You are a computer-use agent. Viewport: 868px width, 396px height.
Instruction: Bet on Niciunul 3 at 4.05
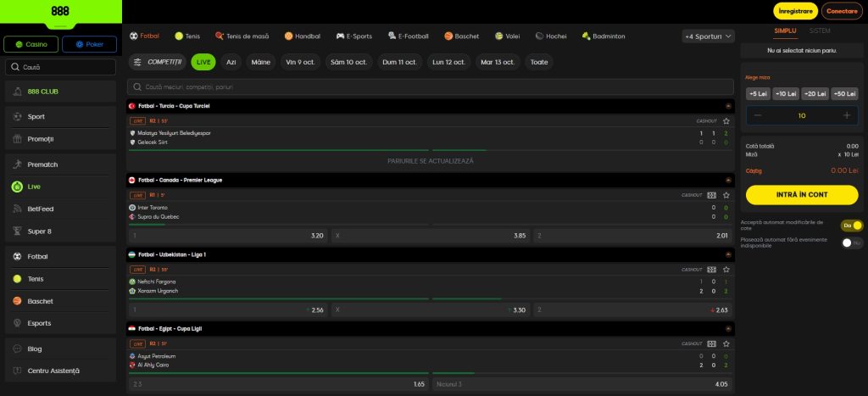tap(583, 384)
